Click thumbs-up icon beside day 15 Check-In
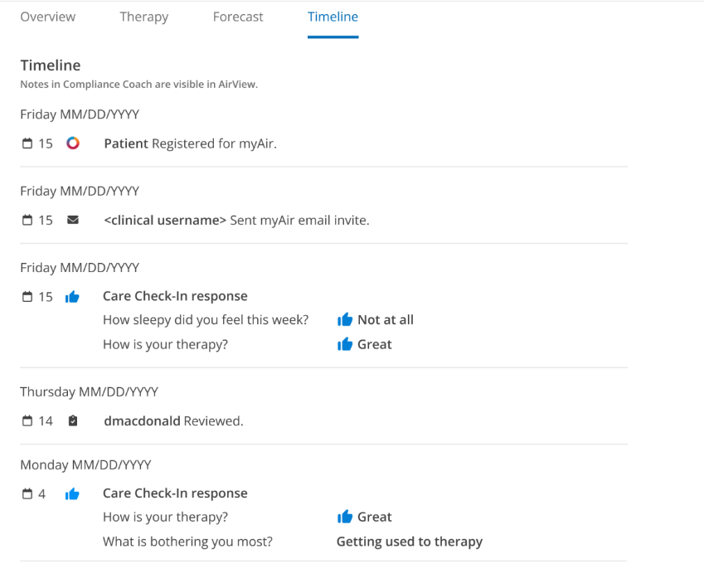 [x=72, y=296]
